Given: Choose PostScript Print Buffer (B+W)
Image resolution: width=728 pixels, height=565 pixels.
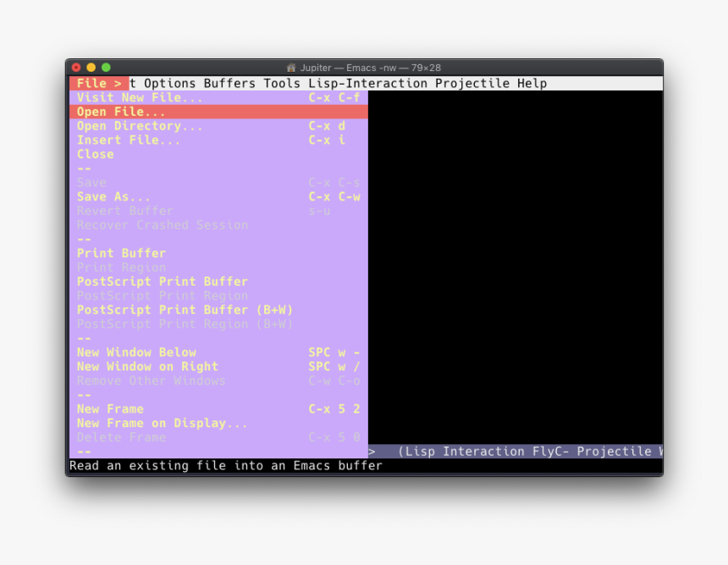Looking at the screenshot, I should [x=184, y=310].
